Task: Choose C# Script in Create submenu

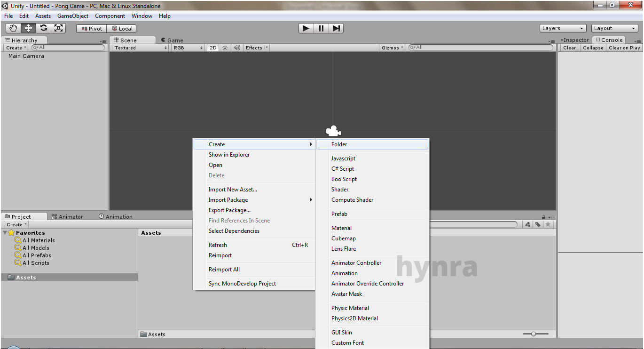Action: pos(372,169)
